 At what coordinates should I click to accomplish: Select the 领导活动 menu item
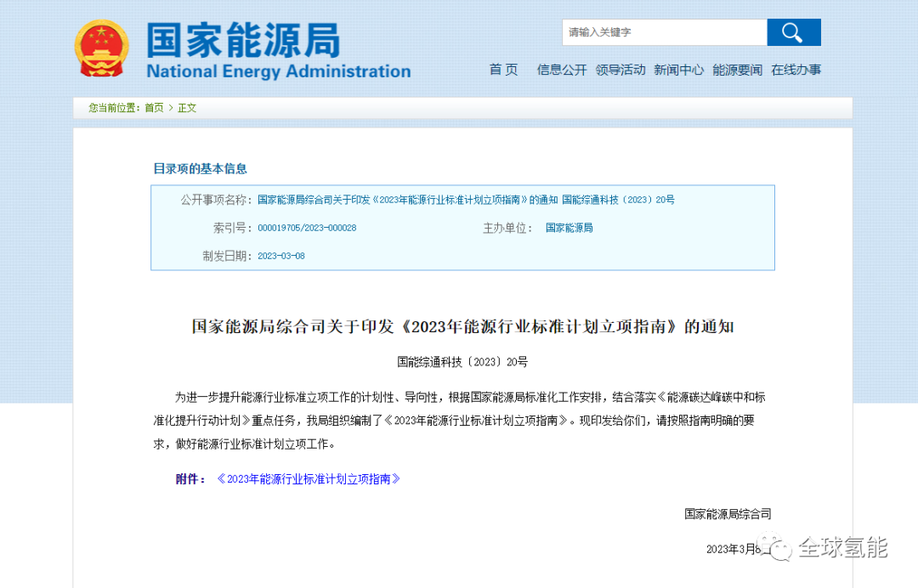coord(620,71)
